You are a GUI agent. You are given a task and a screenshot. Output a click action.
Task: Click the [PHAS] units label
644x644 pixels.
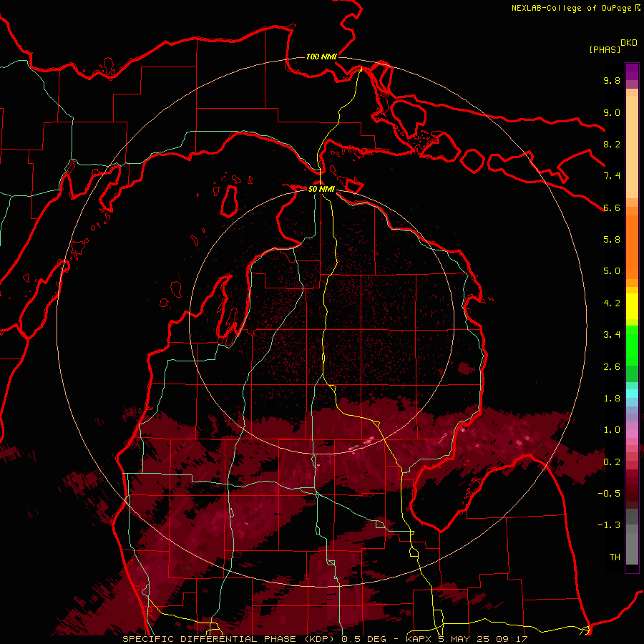coord(605,49)
